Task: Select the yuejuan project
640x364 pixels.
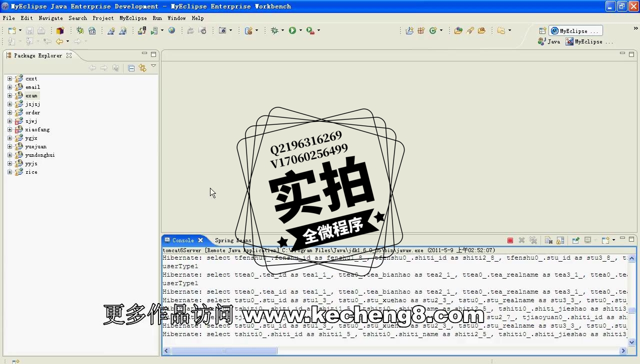Action: point(36,146)
